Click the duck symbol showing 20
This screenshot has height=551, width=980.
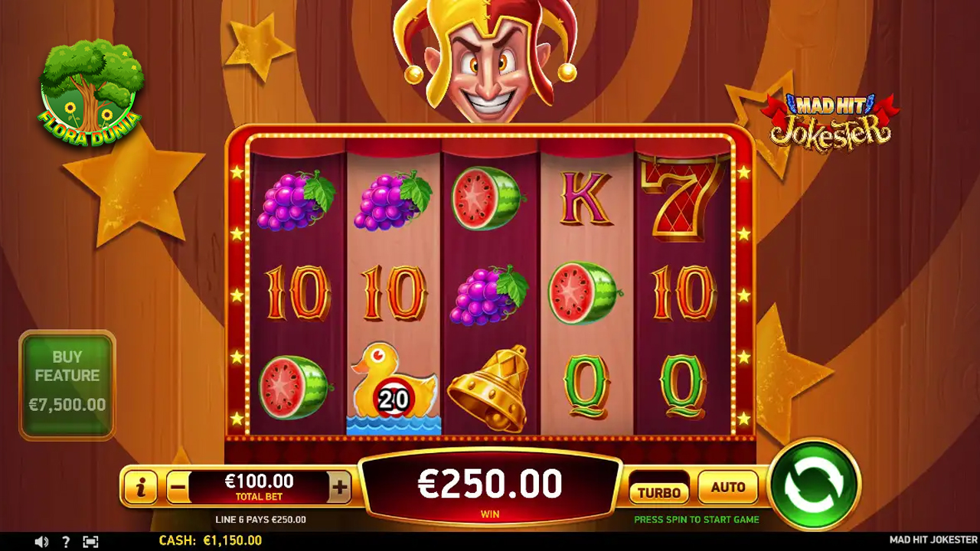click(x=394, y=387)
